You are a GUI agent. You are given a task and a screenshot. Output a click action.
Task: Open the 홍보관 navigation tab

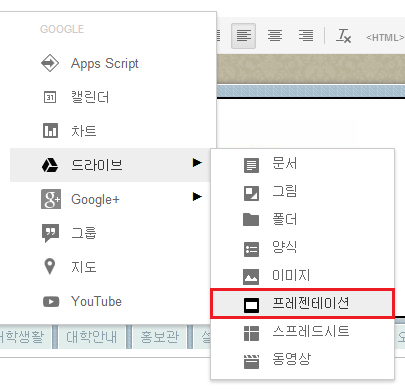tap(160, 337)
